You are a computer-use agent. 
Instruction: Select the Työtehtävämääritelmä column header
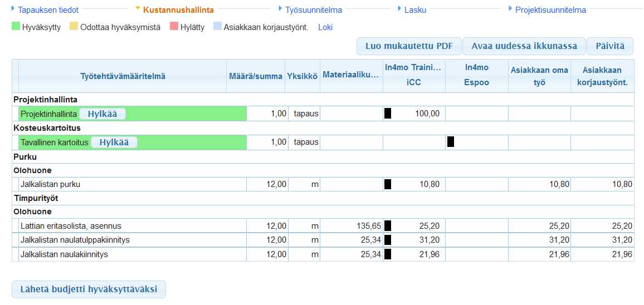(123, 76)
